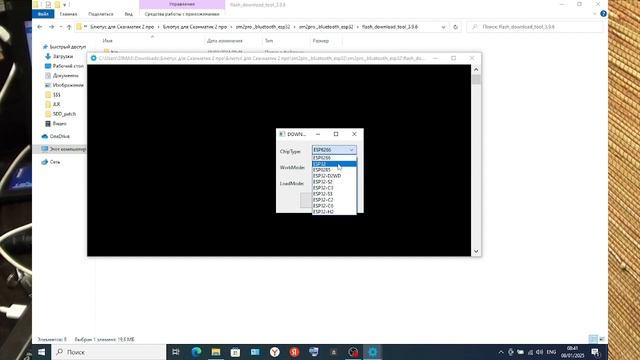Screen dimensions: 640x360
Task: Open the blue gear flash tool taskbar icon
Action: 373,352
